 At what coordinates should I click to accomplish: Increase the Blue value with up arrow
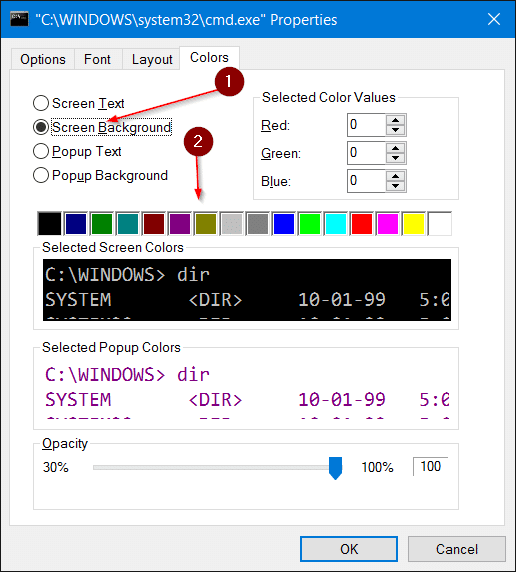tap(395, 176)
